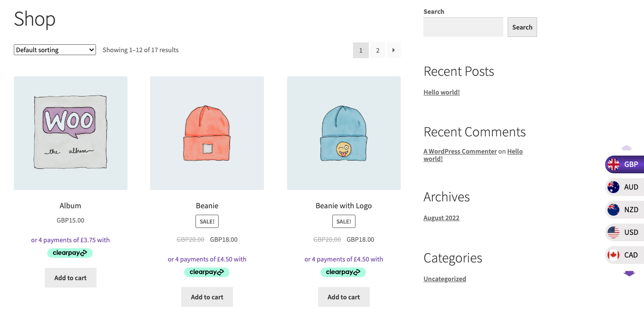Pick the CAD Canadian flag currency
This screenshot has width=644, height=323.
point(624,255)
